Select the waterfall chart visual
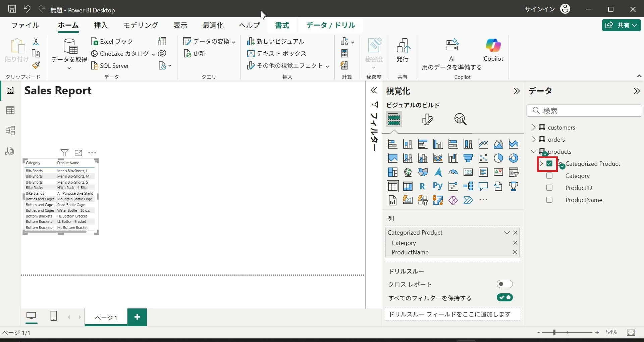Image resolution: width=644 pixels, height=342 pixels. coord(453,158)
